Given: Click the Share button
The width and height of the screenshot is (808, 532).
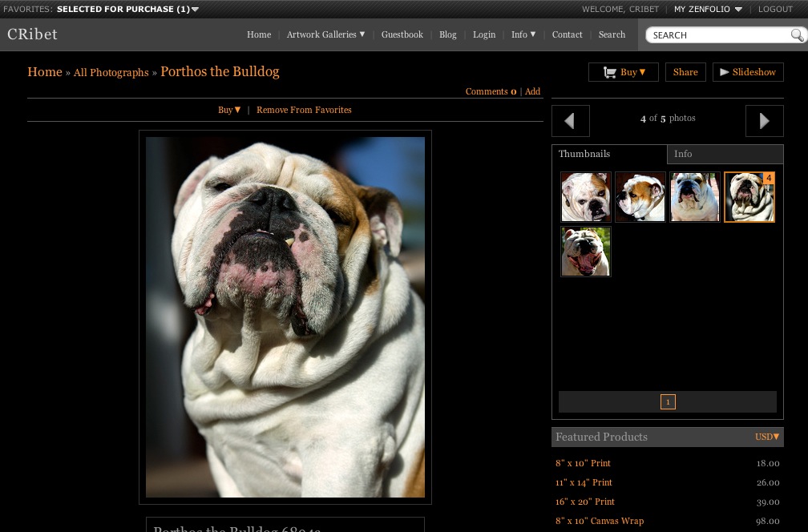Looking at the screenshot, I should 685,71.
